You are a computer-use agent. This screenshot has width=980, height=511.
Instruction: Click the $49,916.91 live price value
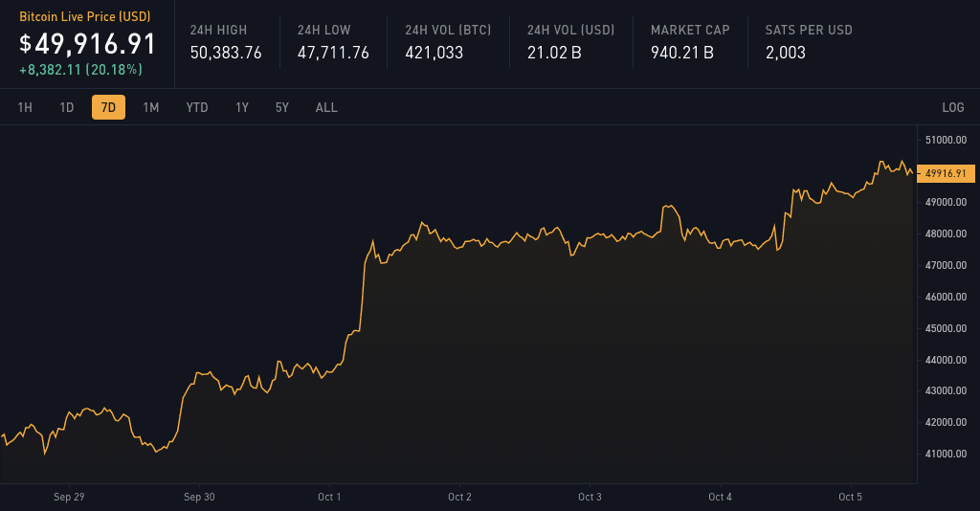click(x=88, y=44)
